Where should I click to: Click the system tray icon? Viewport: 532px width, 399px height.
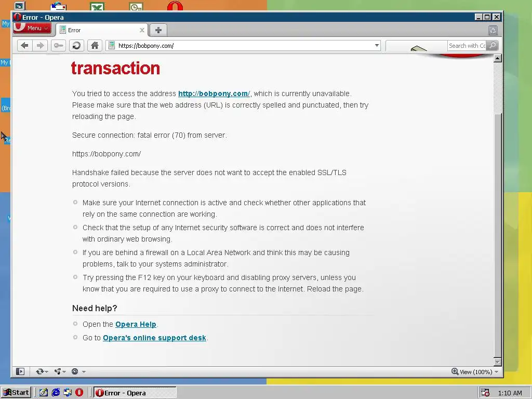(x=485, y=393)
